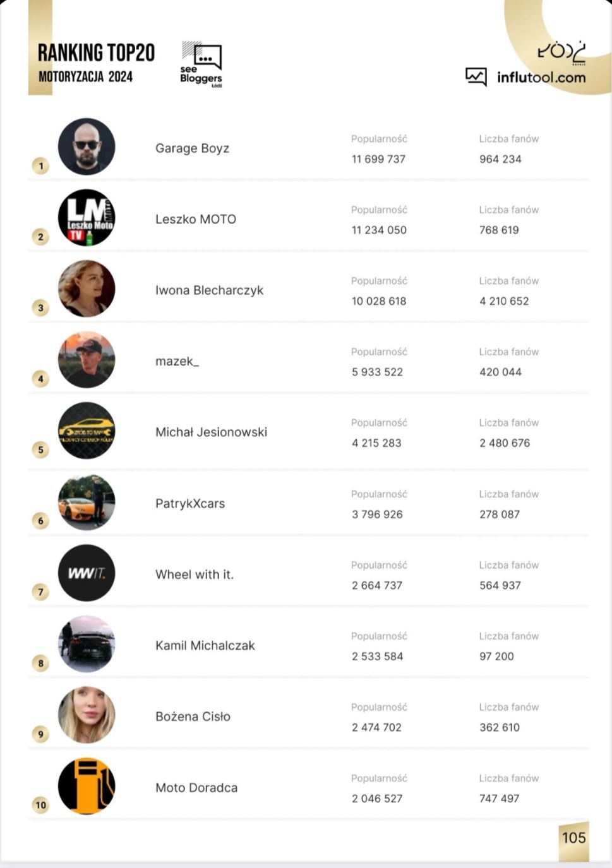This screenshot has width=612, height=868.
Task: Click the influtool chart icon
Action: click(476, 77)
